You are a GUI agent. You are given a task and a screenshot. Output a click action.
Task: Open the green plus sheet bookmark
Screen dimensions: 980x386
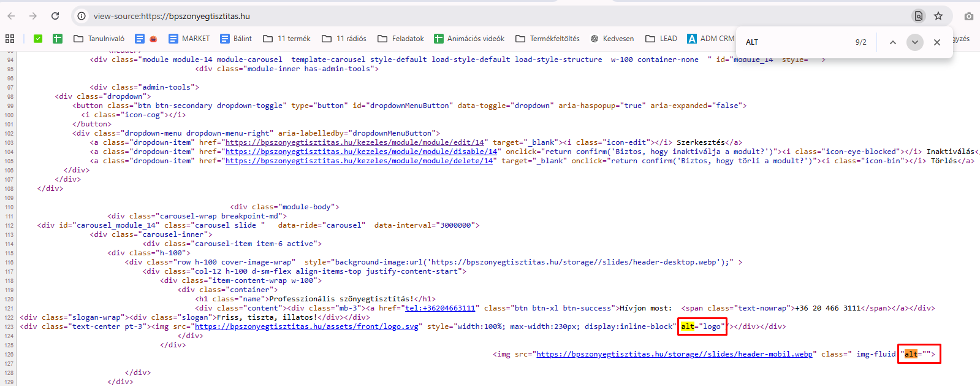(x=58, y=39)
